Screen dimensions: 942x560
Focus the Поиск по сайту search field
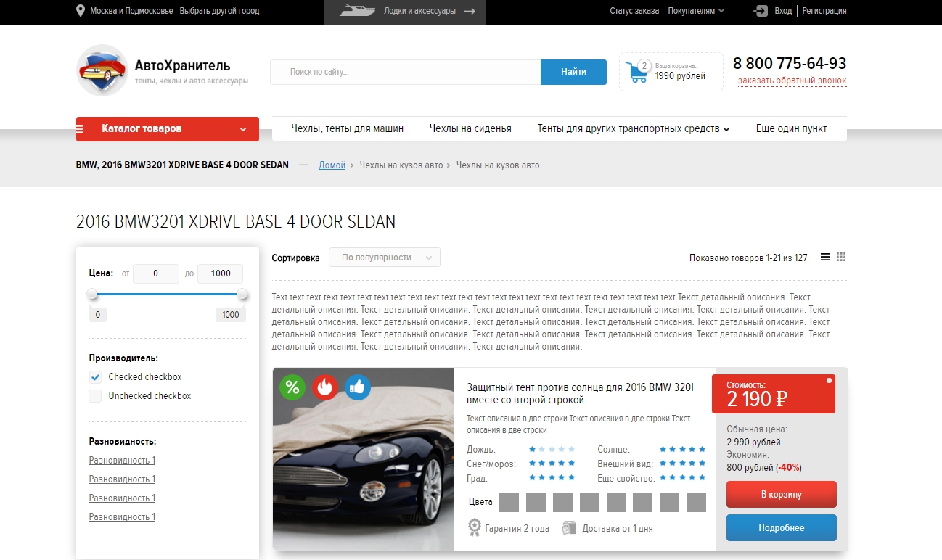click(406, 72)
